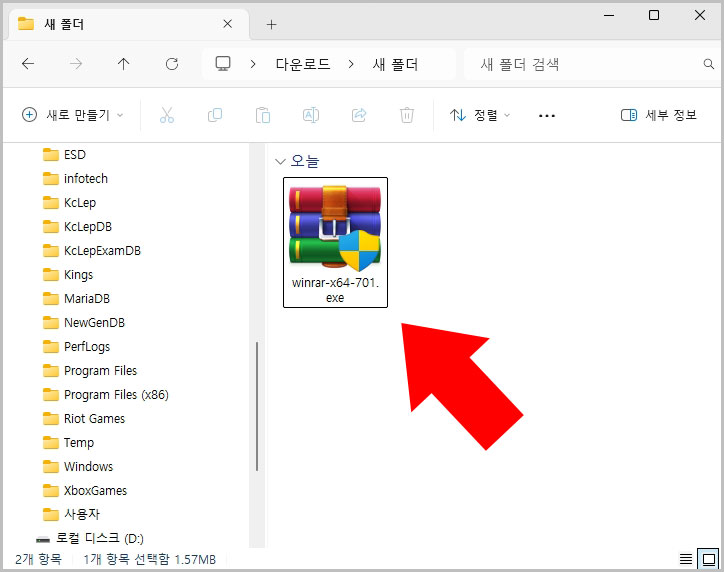This screenshot has width=724, height=572.
Task: Open new tab with plus button
Action: click(x=272, y=24)
